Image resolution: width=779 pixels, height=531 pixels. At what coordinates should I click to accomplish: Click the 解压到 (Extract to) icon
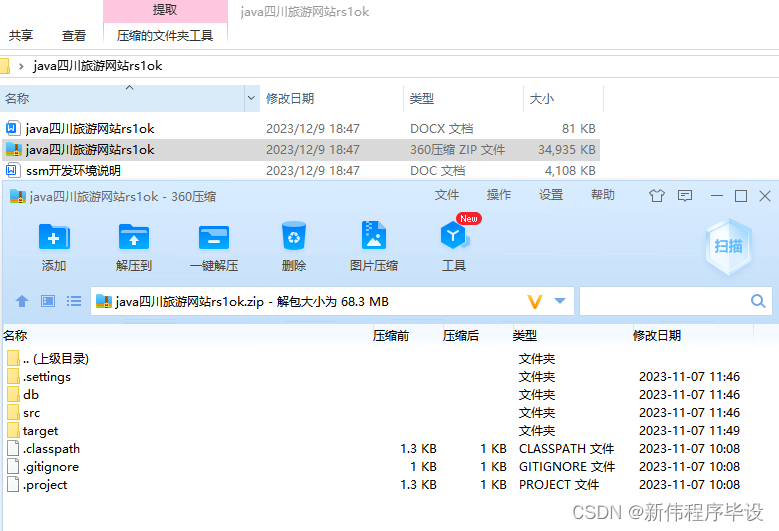tap(134, 237)
